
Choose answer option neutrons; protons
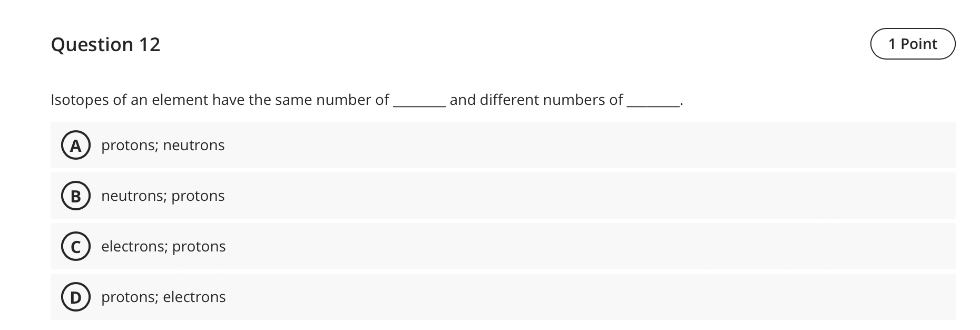tap(163, 196)
